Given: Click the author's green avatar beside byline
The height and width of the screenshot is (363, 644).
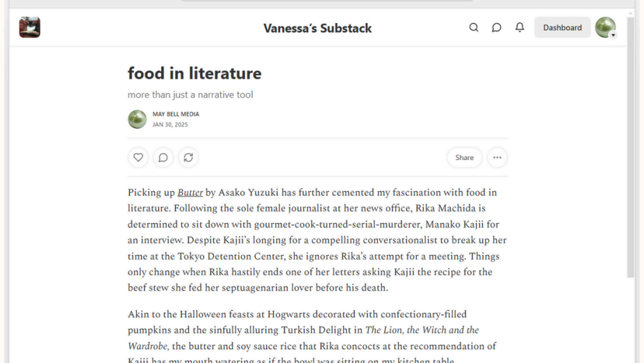Looking at the screenshot, I should pos(137,120).
